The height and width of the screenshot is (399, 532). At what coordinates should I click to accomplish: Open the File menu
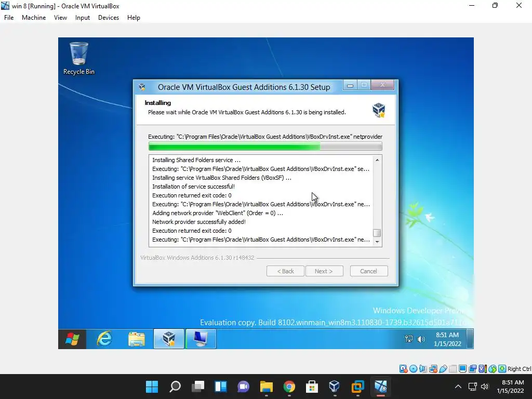[9, 18]
